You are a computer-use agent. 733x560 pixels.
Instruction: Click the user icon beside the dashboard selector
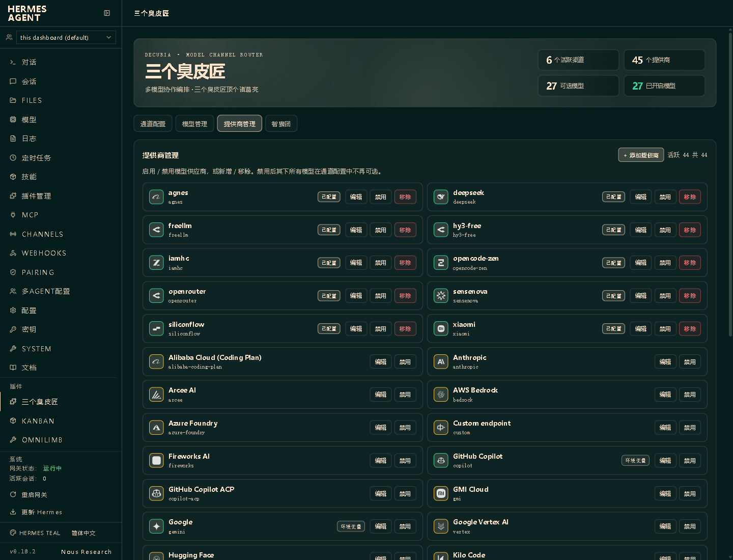9,37
